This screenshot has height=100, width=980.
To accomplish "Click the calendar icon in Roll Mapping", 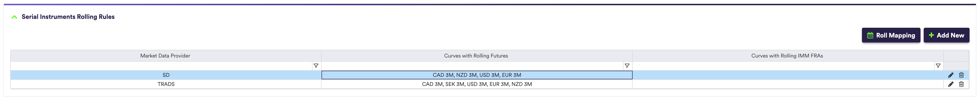I will click(x=870, y=35).
